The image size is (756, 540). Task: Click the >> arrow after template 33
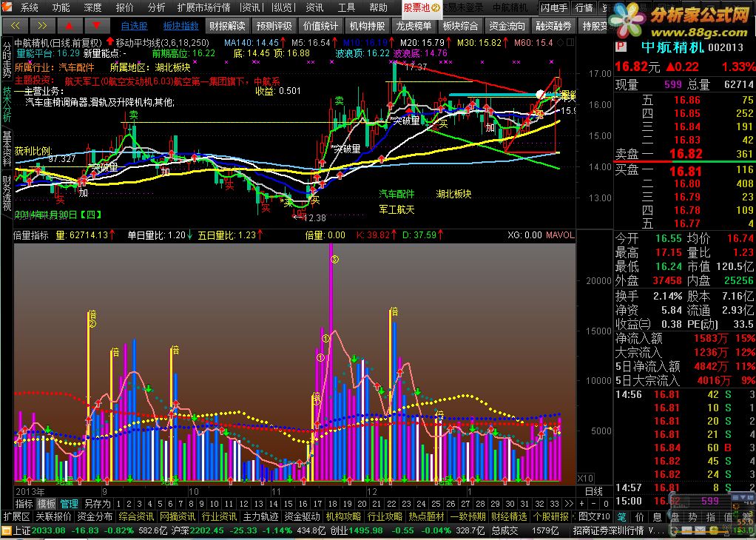pos(569,503)
